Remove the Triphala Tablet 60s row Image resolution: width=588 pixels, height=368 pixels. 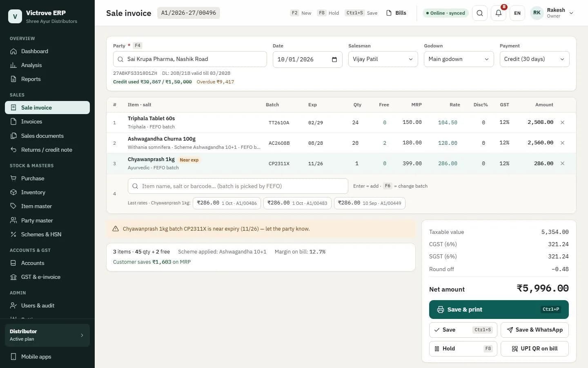[x=562, y=122]
